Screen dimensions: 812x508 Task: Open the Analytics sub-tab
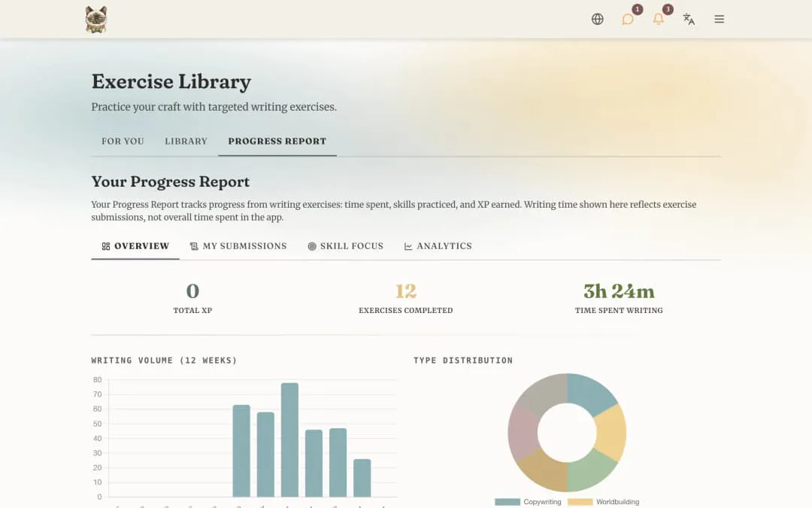point(438,245)
